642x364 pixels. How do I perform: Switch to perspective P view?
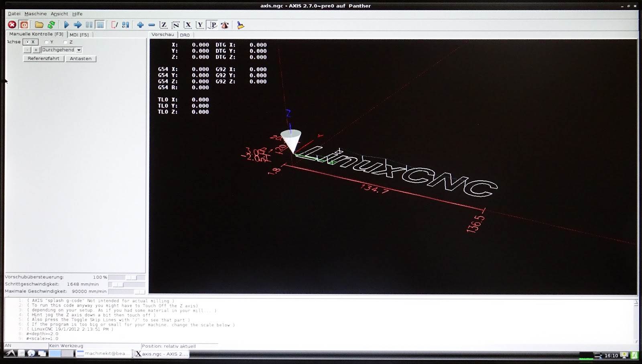(x=212, y=25)
